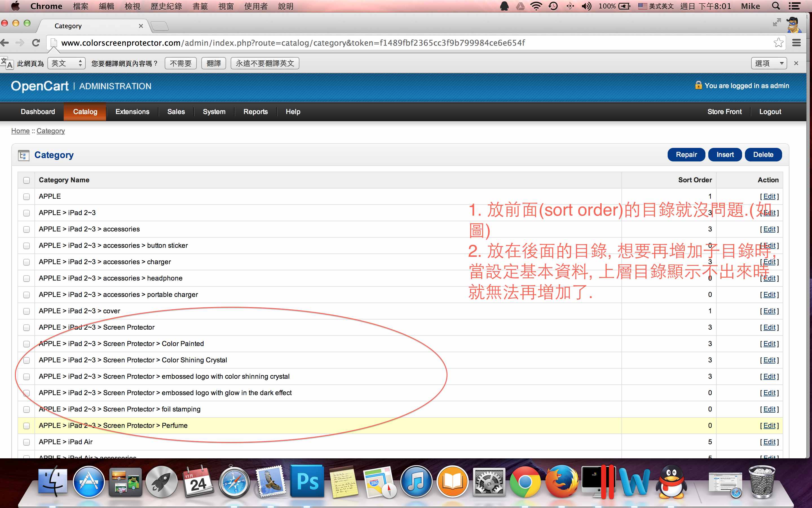The width and height of the screenshot is (812, 508).
Task: Go to the Dashboard tab
Action: coord(37,111)
